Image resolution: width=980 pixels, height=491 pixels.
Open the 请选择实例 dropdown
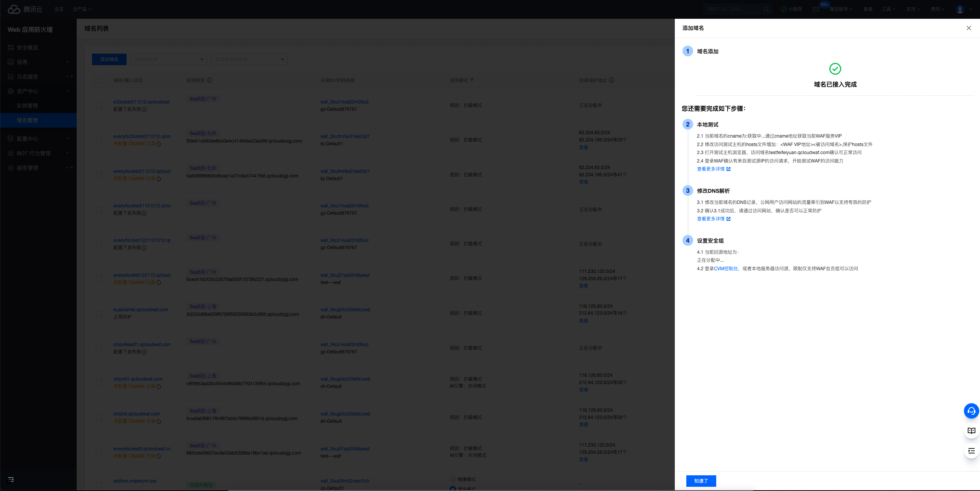tap(169, 59)
